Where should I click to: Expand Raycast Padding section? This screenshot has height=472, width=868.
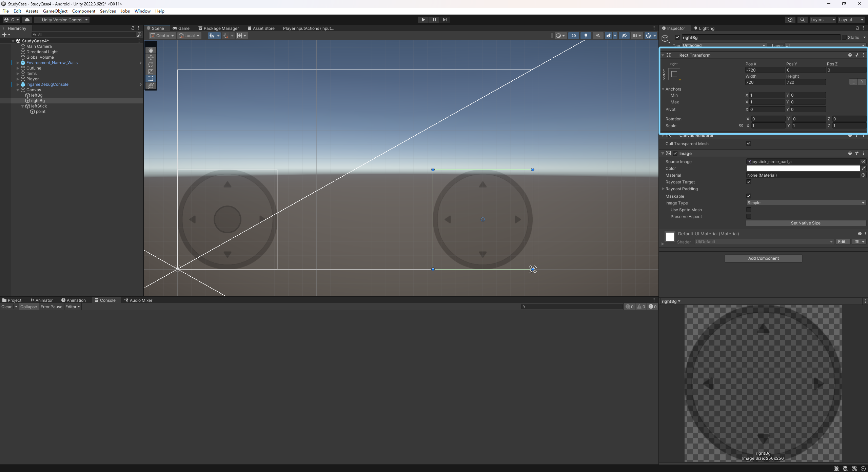tap(663, 189)
